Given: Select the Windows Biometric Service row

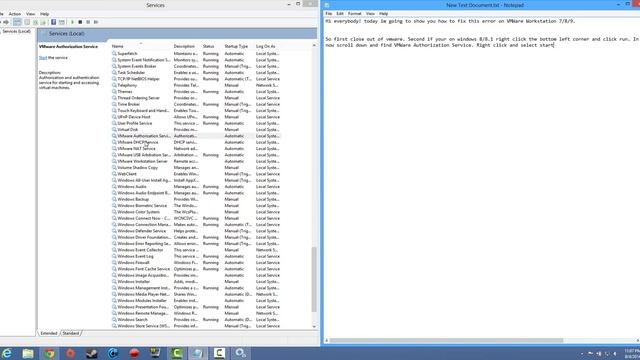Looking at the screenshot, I should pos(196,206).
